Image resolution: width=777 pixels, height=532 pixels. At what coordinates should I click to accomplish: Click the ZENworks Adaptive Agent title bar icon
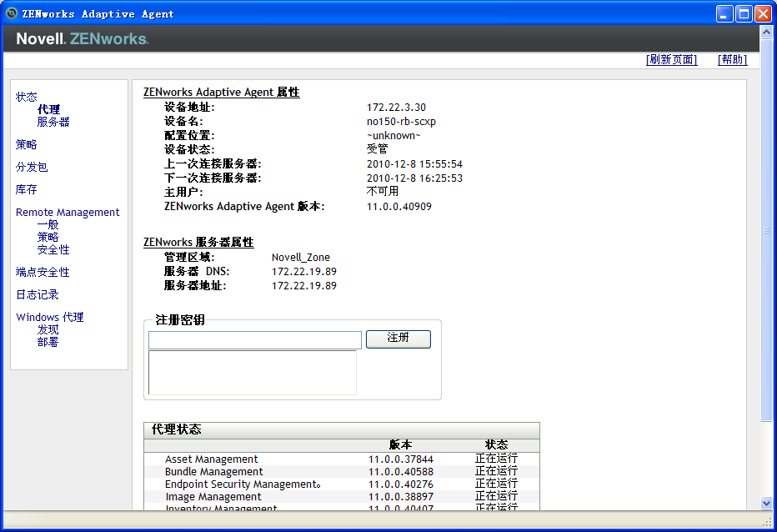coord(12,13)
